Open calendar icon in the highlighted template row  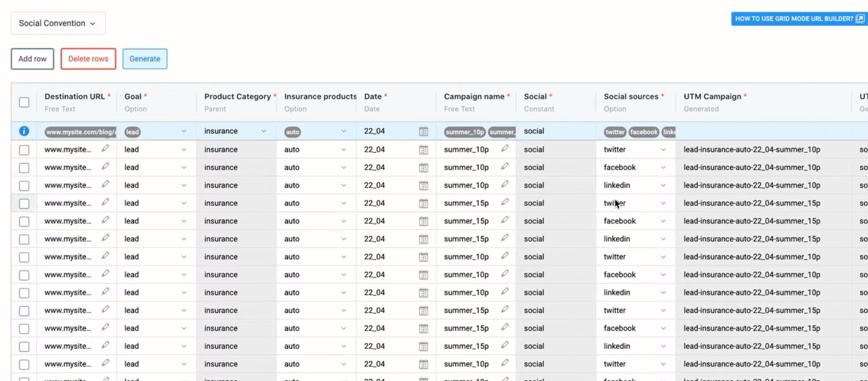pos(424,131)
